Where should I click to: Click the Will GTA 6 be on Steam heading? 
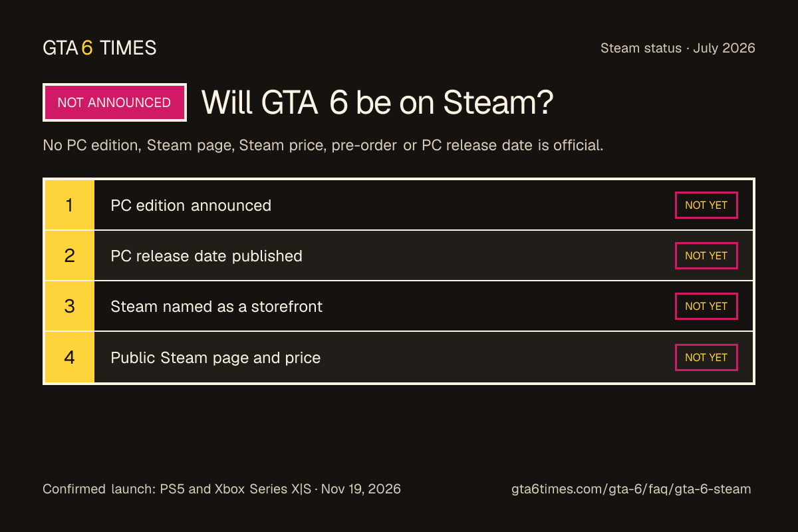click(x=377, y=102)
